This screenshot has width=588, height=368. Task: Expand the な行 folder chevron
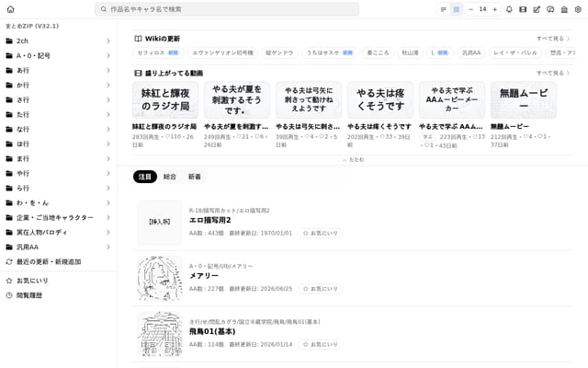pos(108,129)
